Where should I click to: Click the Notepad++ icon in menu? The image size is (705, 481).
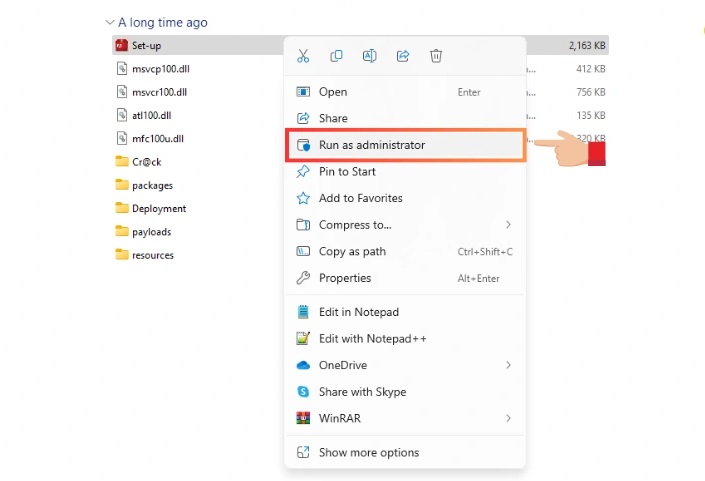click(x=303, y=338)
